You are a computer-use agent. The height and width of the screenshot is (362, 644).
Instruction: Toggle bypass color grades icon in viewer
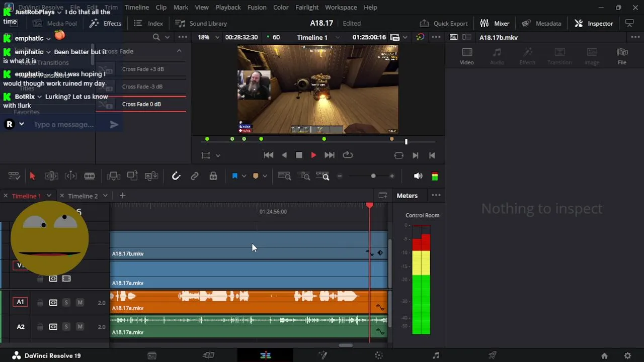420,37
